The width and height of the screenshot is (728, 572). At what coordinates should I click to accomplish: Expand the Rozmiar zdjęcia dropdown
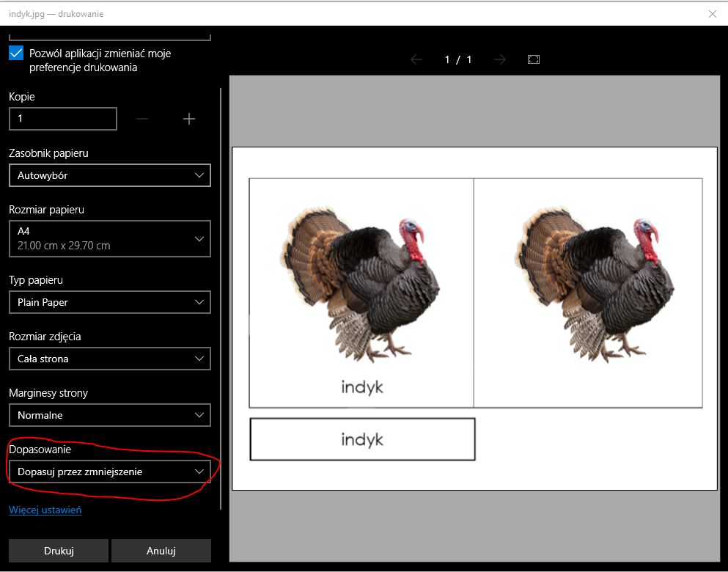click(109, 359)
